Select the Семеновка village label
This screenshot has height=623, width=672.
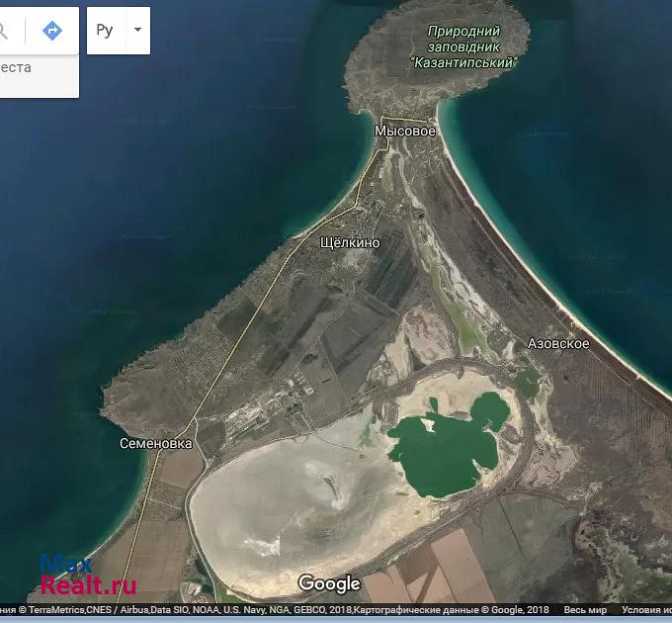click(156, 443)
